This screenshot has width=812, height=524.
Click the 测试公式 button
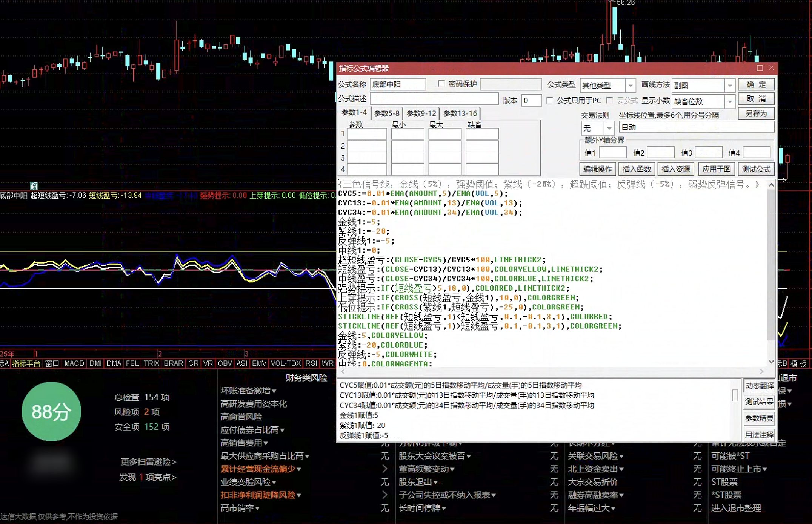click(x=756, y=169)
